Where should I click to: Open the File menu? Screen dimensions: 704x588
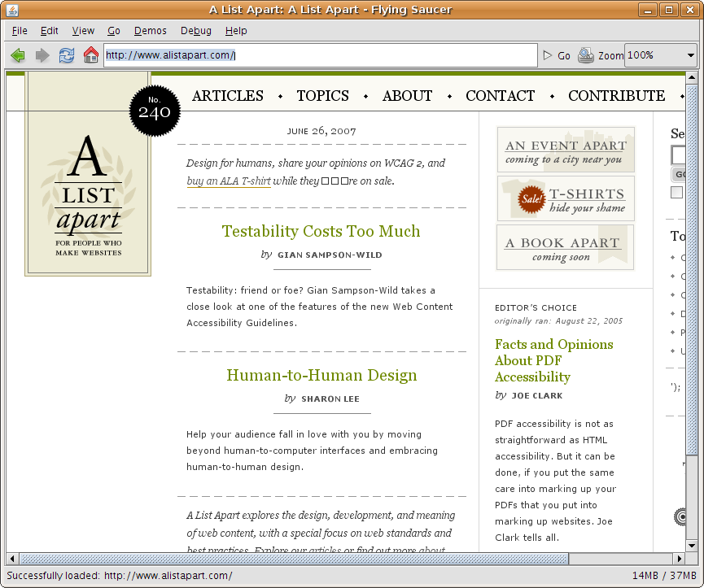click(20, 31)
